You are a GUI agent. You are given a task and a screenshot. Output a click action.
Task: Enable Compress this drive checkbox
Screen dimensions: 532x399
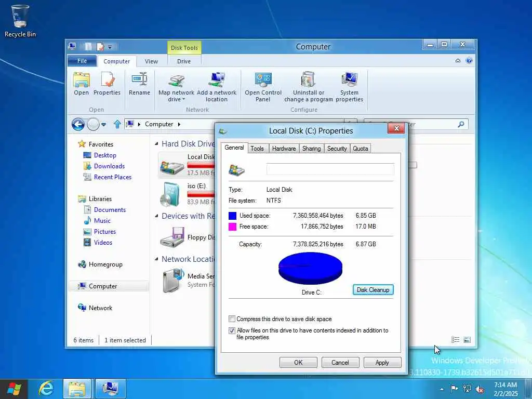tap(232, 319)
